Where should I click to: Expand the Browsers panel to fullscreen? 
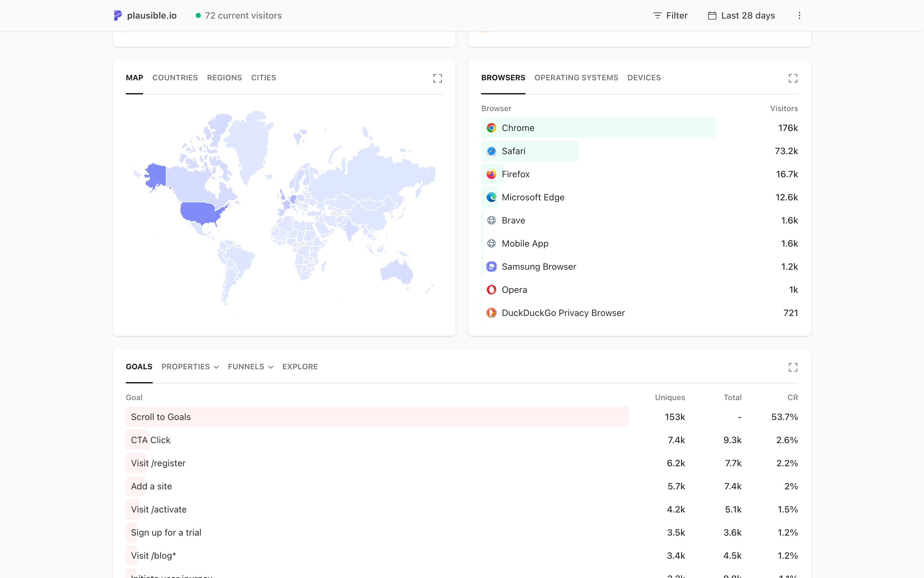[793, 78]
